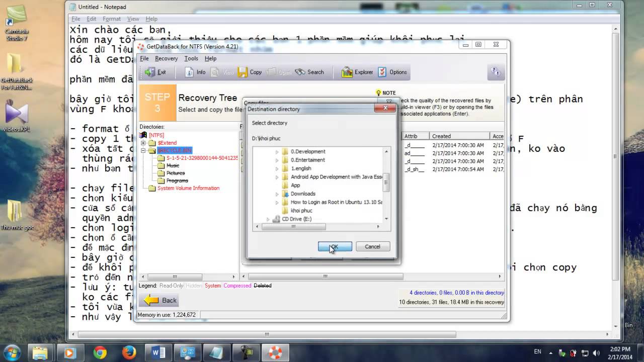Viewport: 644px width, 362px height.
Task: Click the Copy floppy disk toolbar icon
Action: coord(243,72)
